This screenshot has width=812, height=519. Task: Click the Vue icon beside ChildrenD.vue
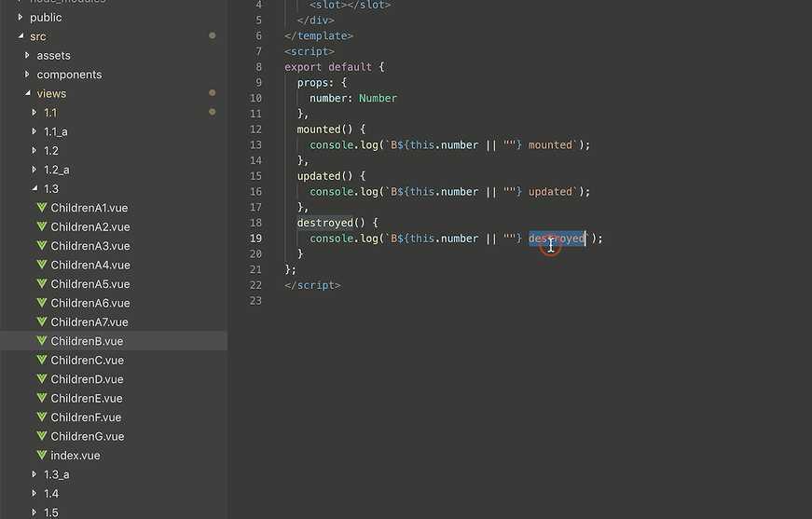tap(42, 379)
